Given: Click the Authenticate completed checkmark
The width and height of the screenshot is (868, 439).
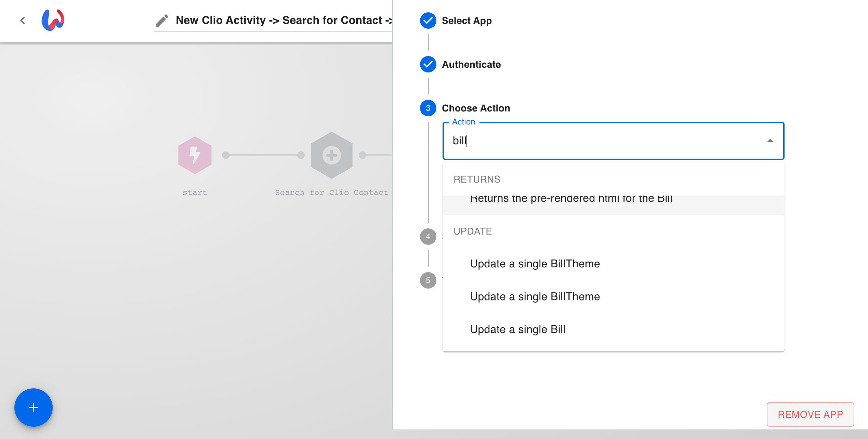Looking at the screenshot, I should coord(428,64).
